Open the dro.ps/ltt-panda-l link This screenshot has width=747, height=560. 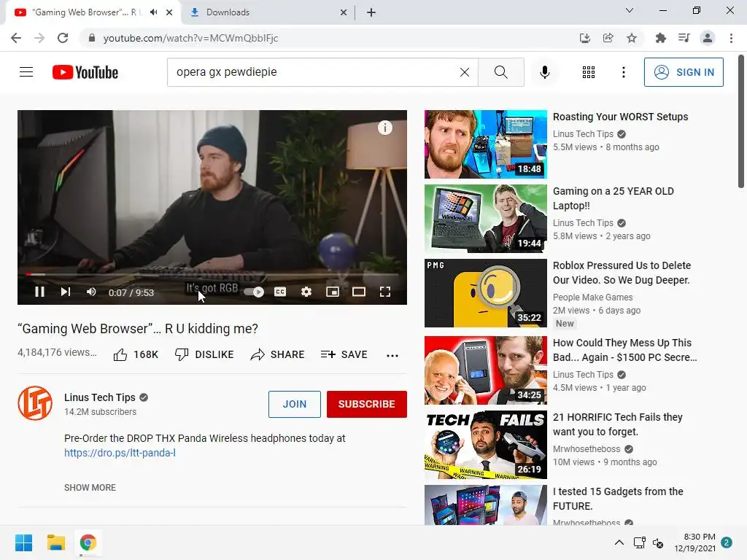point(120,453)
